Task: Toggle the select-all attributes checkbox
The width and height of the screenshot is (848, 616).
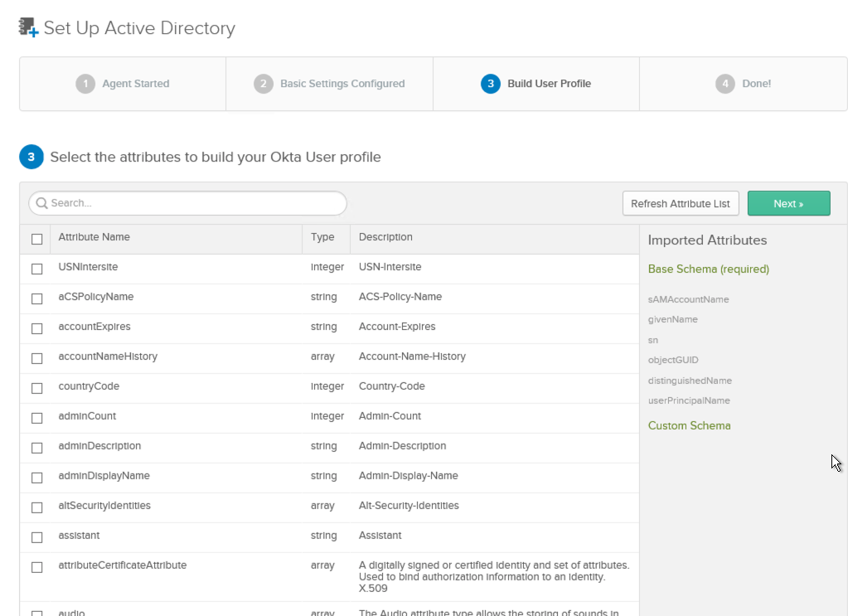Action: 36,239
